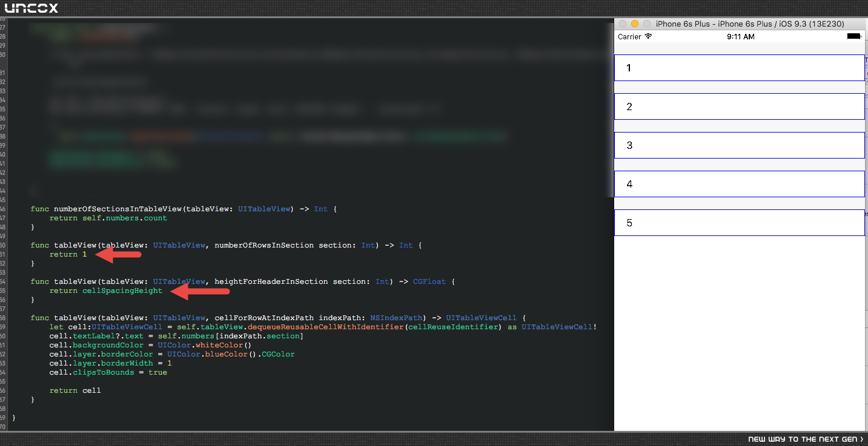Open the NEW WAY TO THE NEXT GEN link
The image size is (868, 446).
click(806, 439)
